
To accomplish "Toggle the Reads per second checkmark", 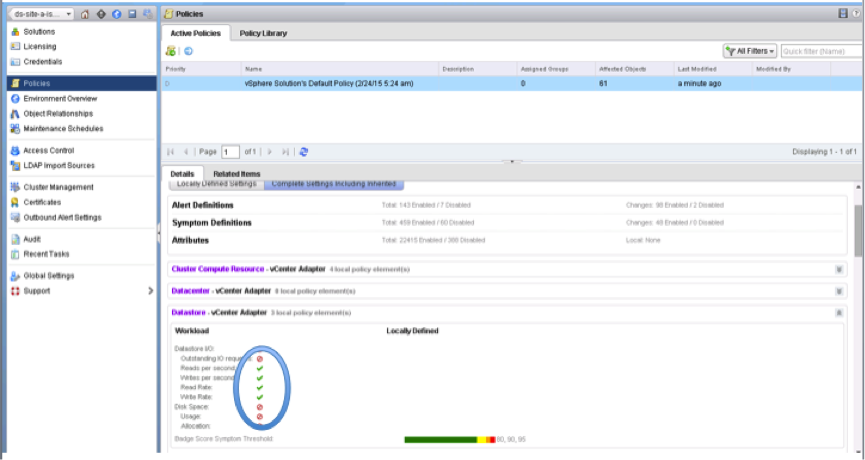I will click(x=259, y=368).
